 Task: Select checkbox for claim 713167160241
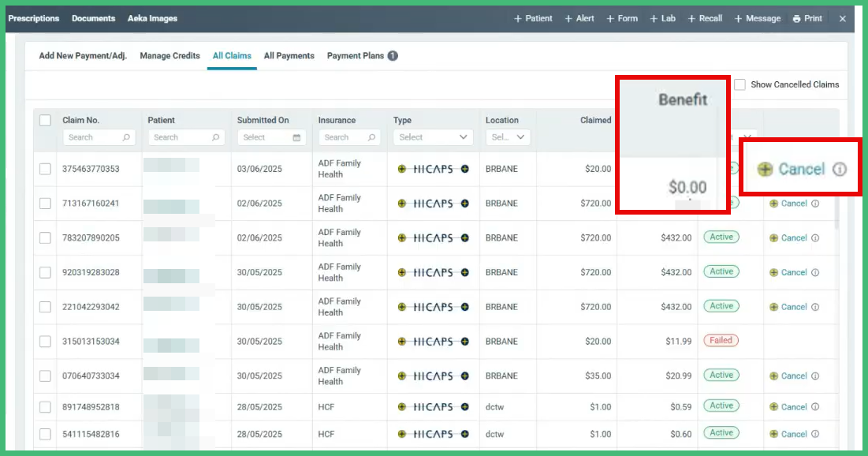[x=46, y=204]
